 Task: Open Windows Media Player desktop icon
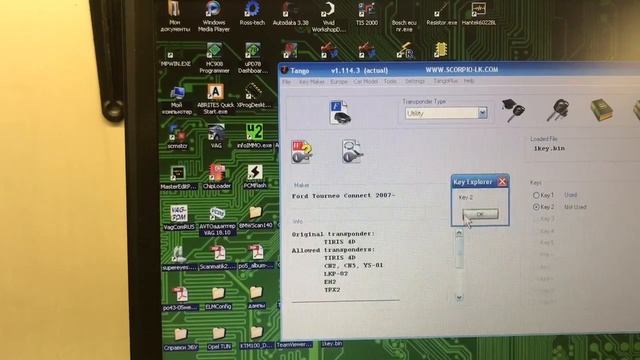[x=213, y=16]
